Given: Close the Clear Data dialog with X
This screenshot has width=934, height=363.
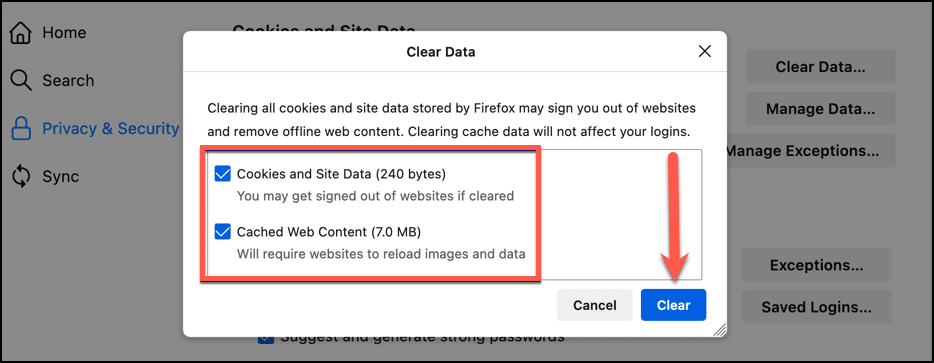Looking at the screenshot, I should 705,52.
